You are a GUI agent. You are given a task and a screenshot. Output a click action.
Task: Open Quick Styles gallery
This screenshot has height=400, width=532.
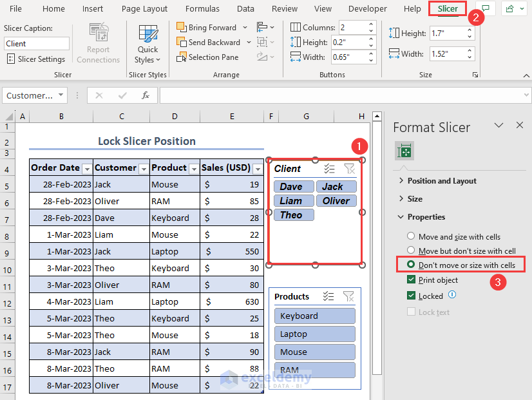(x=147, y=44)
